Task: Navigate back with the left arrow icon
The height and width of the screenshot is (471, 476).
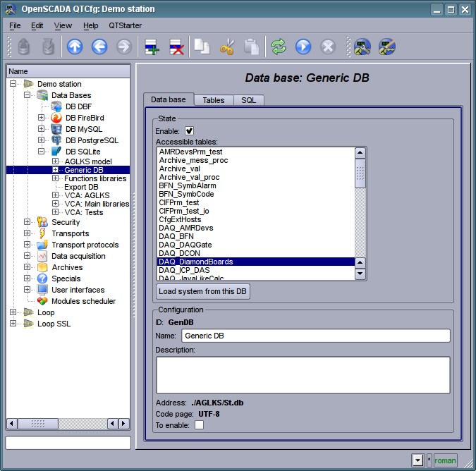Action: pos(99,47)
